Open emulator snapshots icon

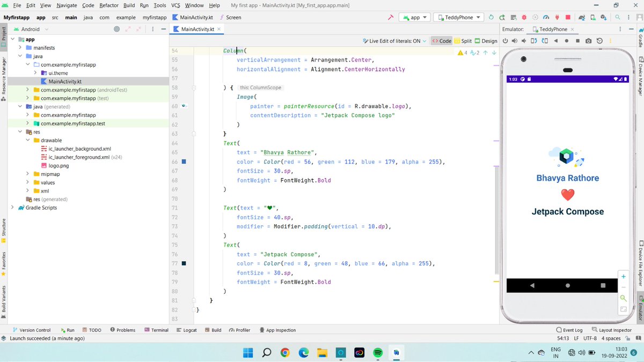pos(599,41)
